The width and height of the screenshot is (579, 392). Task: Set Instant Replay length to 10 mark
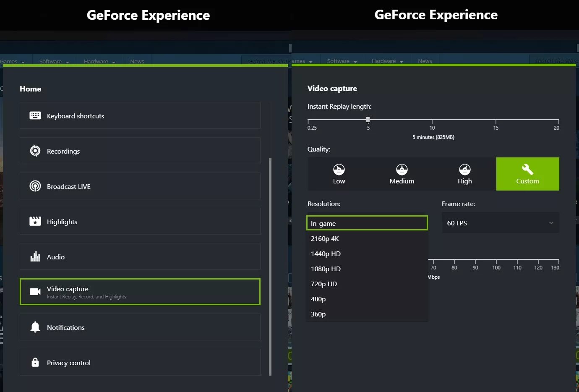tap(432, 122)
